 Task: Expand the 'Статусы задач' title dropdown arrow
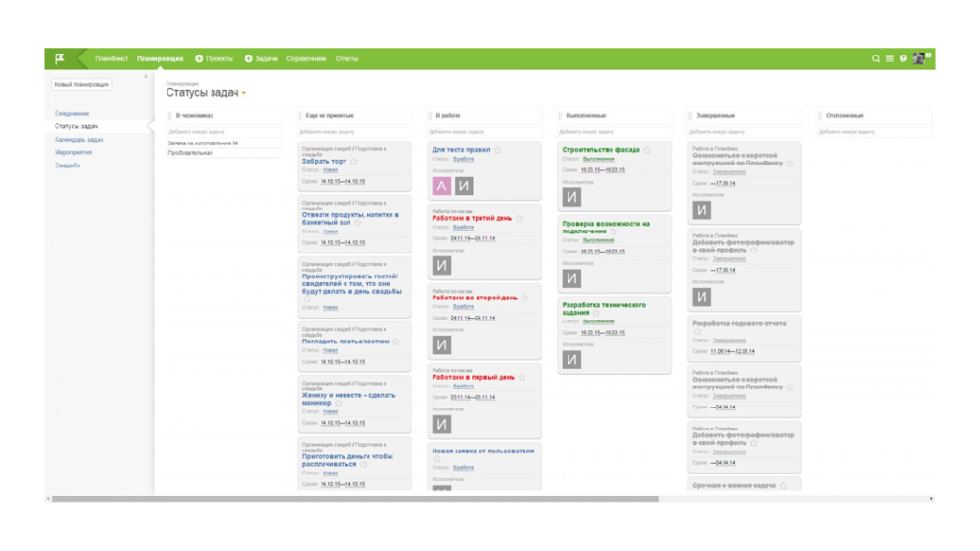click(244, 94)
